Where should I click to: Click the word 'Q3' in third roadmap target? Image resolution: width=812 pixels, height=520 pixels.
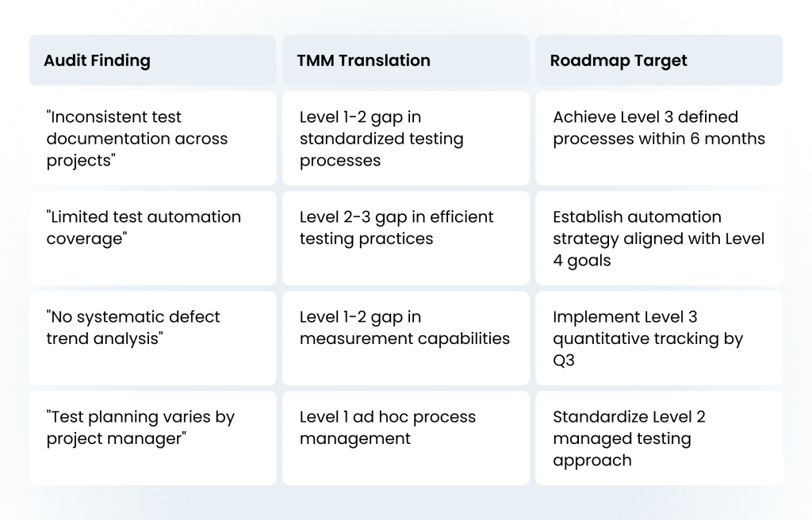point(564,361)
